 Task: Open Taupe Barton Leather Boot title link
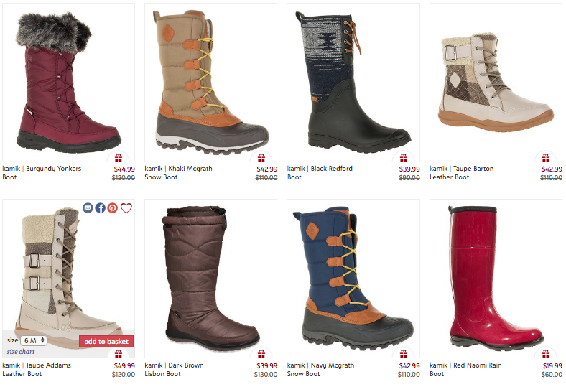pos(462,173)
